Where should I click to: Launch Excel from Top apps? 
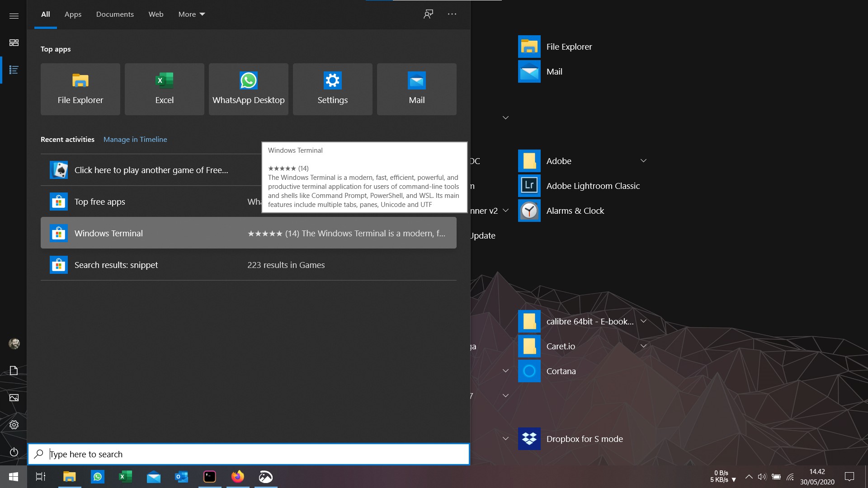point(165,89)
